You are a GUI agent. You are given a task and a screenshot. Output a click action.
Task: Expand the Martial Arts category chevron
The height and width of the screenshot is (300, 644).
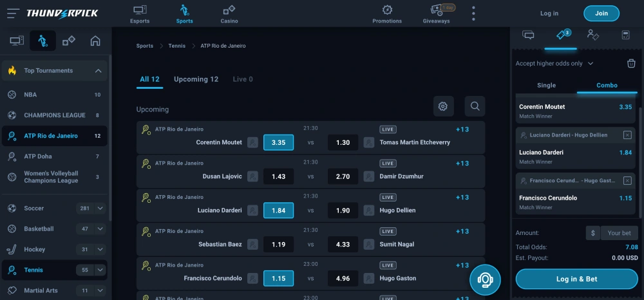[x=100, y=290]
